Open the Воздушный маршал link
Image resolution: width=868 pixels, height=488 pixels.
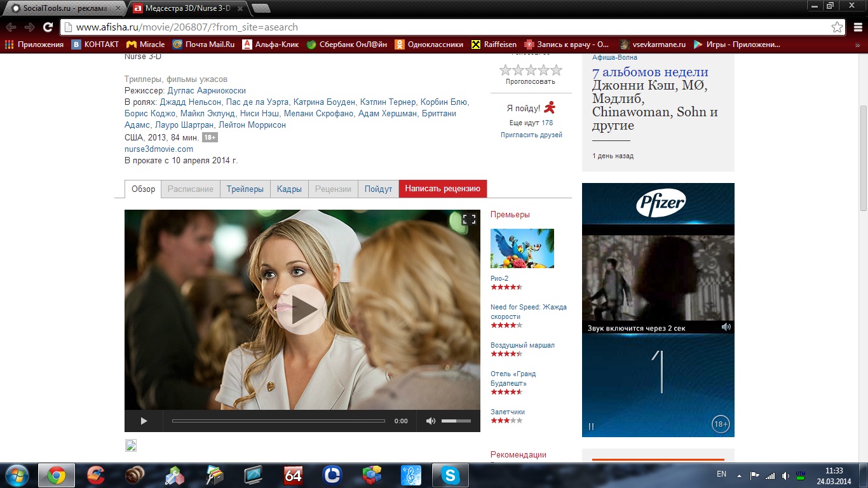pos(522,345)
